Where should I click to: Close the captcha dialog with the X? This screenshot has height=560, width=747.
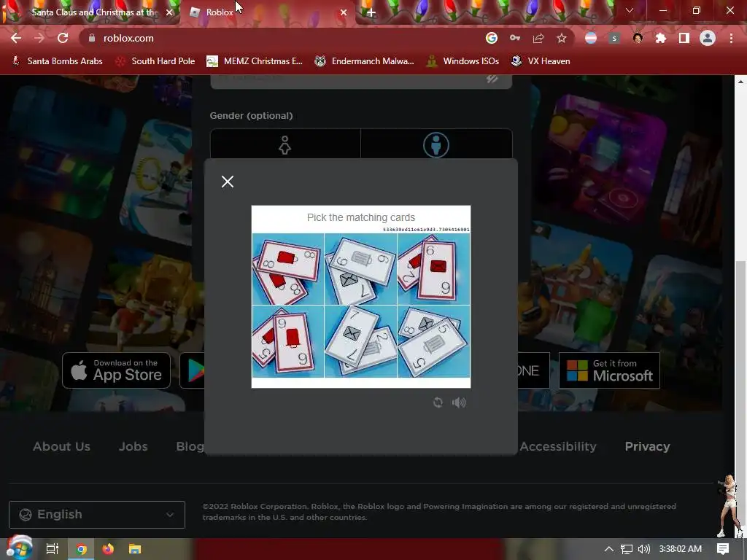coord(228,182)
